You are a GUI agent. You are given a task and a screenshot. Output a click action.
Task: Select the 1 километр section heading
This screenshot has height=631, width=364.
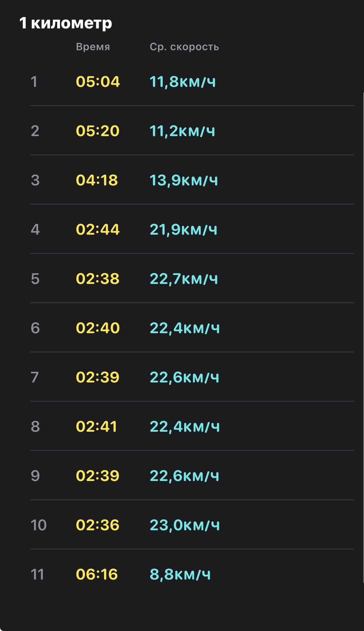point(66,23)
